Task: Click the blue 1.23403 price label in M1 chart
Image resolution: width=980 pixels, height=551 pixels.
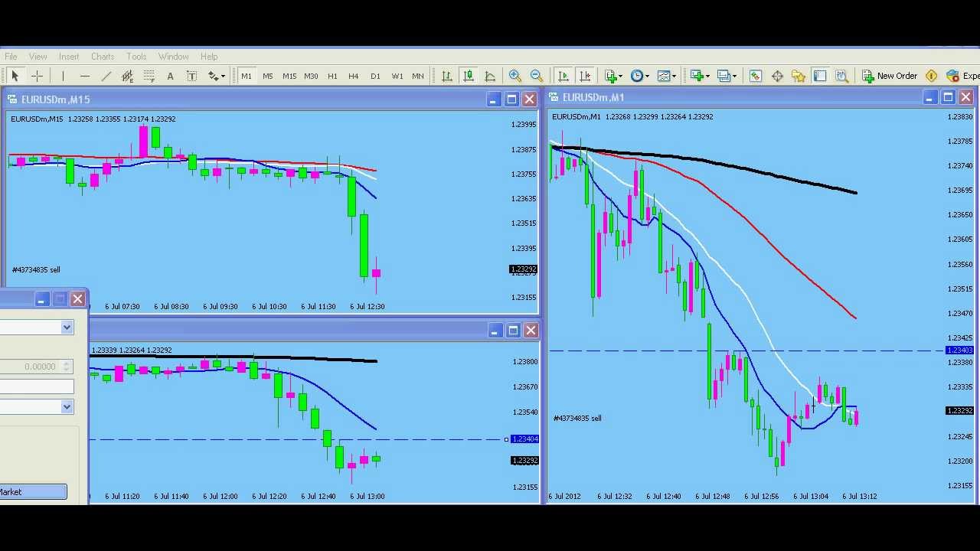Action: [x=960, y=350]
